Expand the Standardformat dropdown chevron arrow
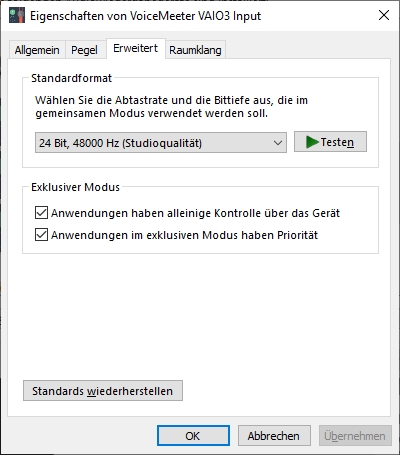The image size is (400, 455). (x=278, y=143)
